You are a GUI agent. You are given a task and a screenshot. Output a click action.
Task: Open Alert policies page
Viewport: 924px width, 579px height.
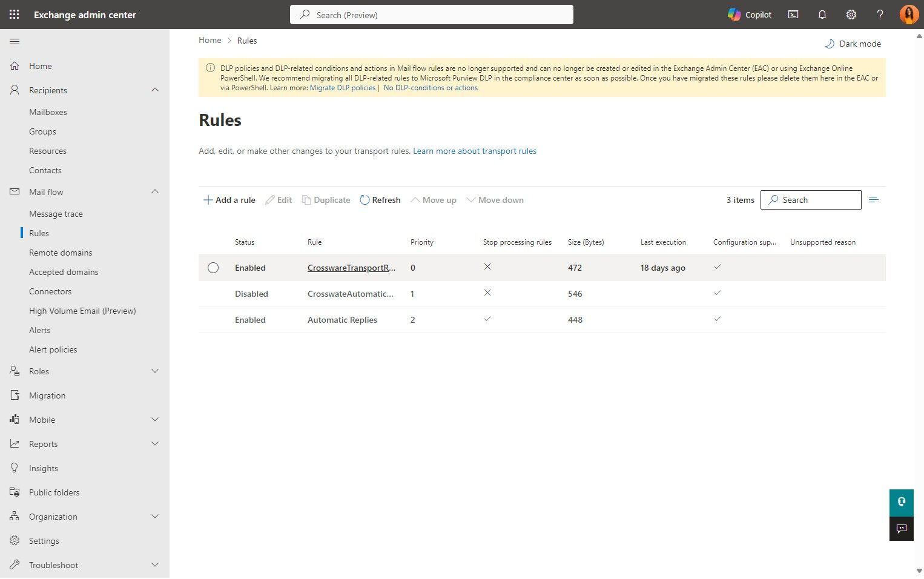click(x=53, y=349)
